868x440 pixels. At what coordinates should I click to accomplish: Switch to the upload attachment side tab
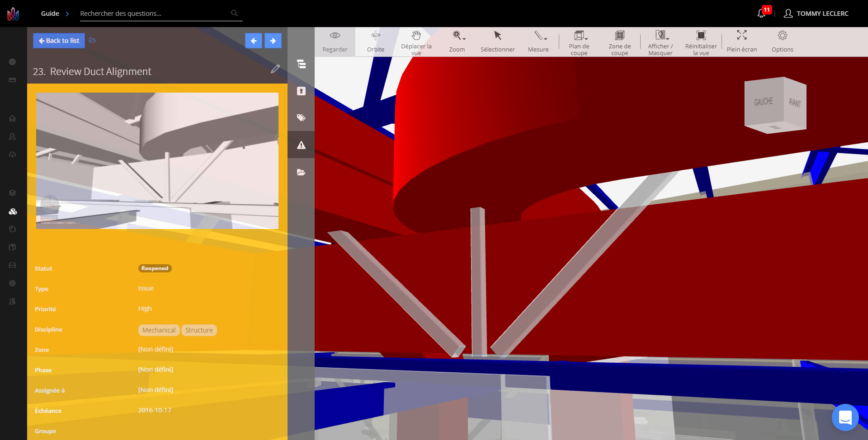301,91
